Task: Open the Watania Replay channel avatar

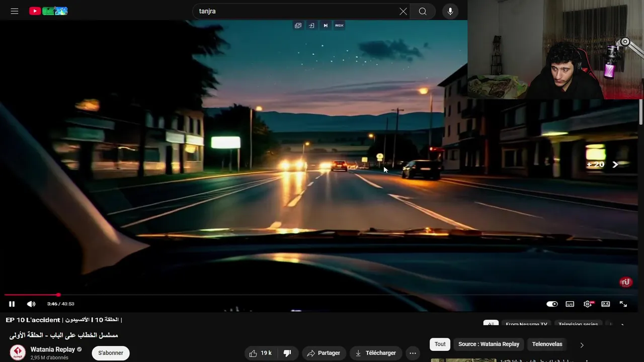Action: coord(18,352)
